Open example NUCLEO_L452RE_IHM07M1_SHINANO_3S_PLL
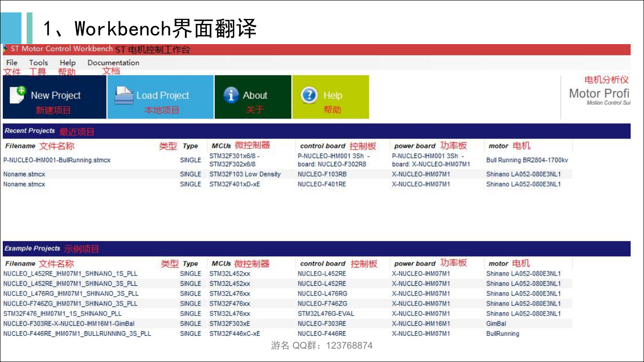This screenshot has height=362, width=644. pyautogui.click(x=70, y=283)
